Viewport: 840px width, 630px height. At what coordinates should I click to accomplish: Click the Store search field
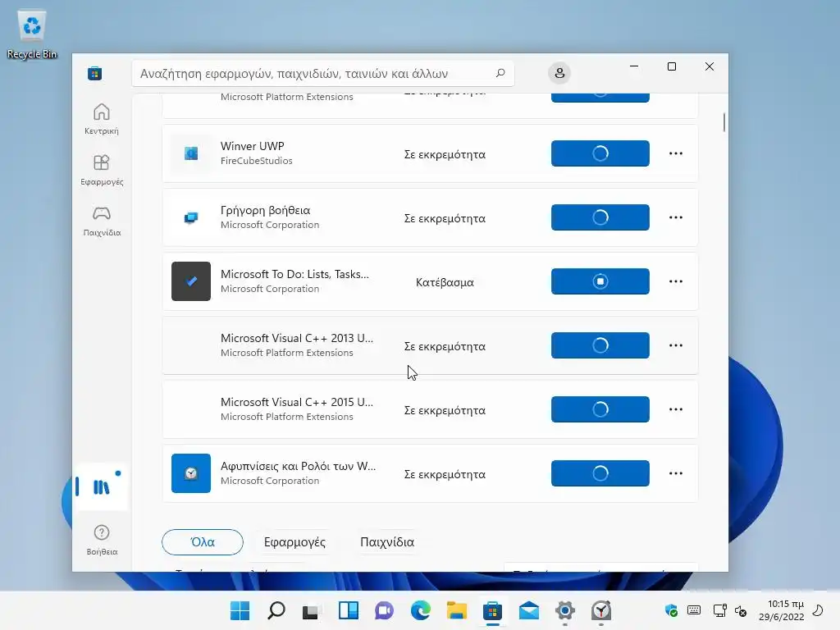click(323, 73)
